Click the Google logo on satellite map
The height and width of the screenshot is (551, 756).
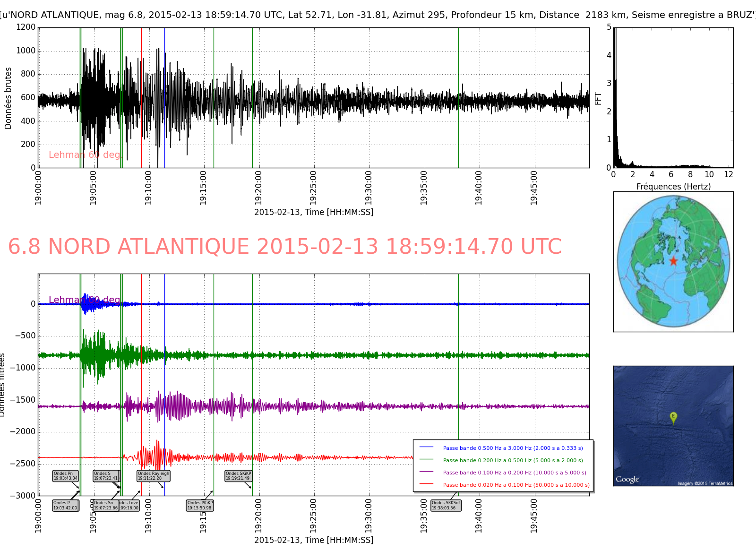point(627,479)
